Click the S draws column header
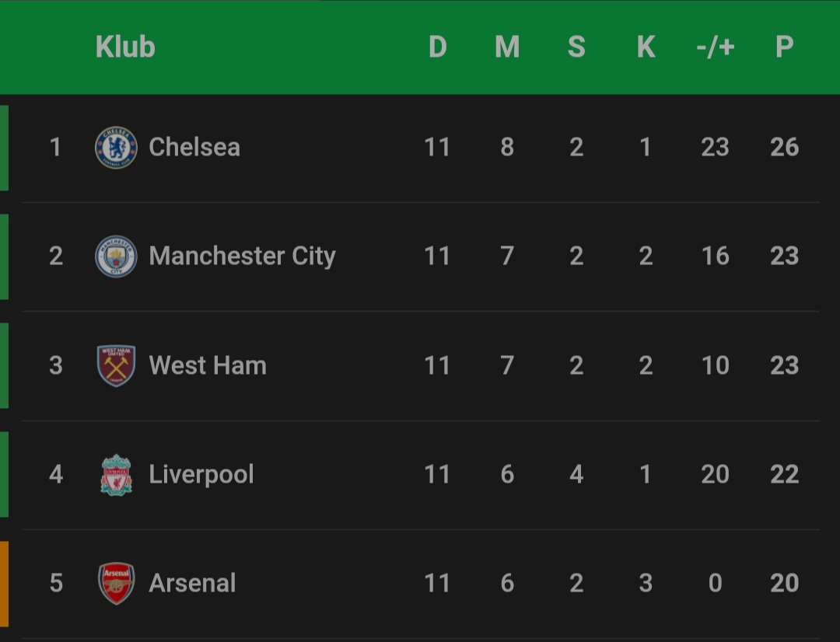Viewport: 840px width, 642px height. (x=576, y=47)
